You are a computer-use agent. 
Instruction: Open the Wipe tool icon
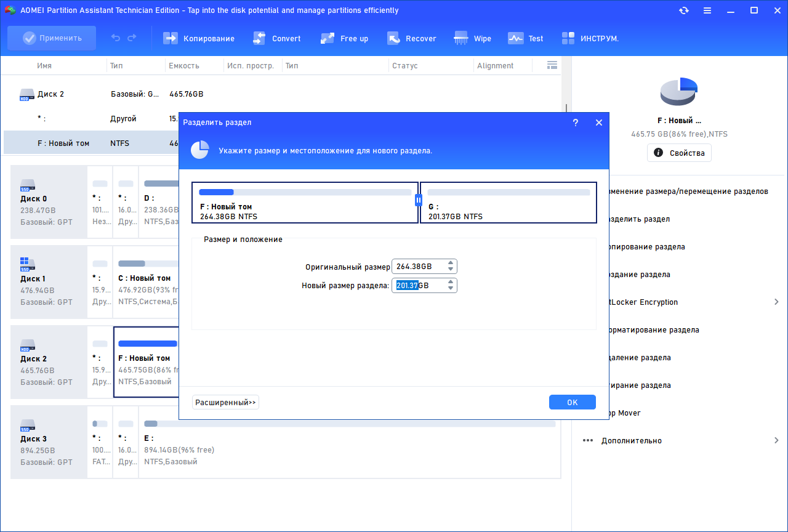coord(460,38)
